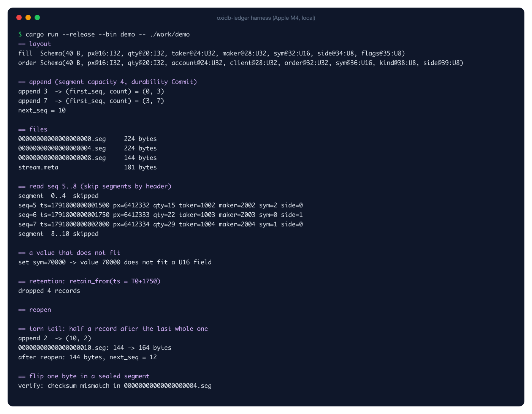The width and height of the screenshot is (532, 414).
Task: Click the red close window button
Action: (x=19, y=17)
